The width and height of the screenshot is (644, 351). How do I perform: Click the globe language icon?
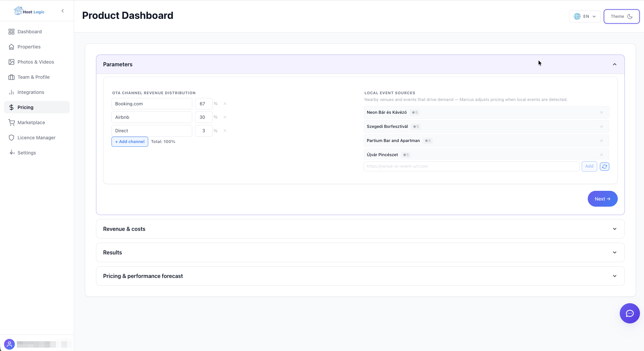(x=577, y=16)
